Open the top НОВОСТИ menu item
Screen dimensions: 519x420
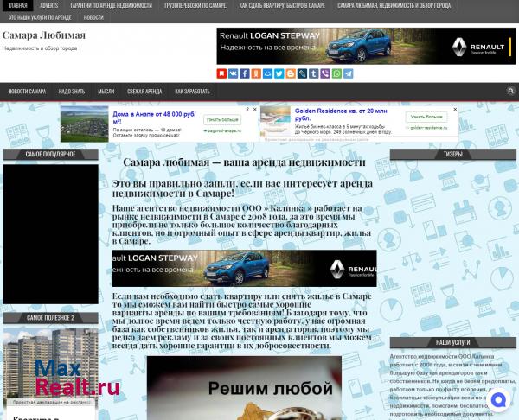93,17
